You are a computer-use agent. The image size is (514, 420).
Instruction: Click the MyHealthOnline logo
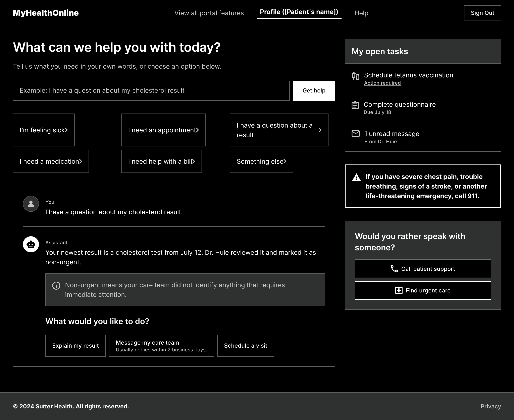pyautogui.click(x=46, y=13)
